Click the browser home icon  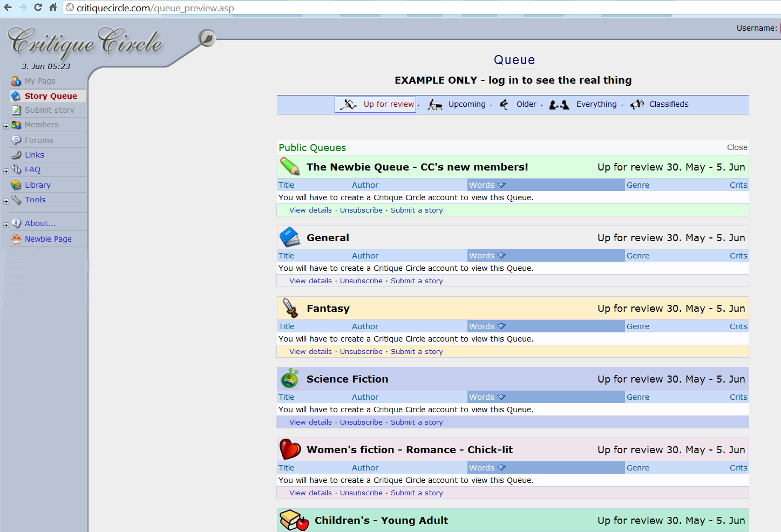[x=53, y=8]
